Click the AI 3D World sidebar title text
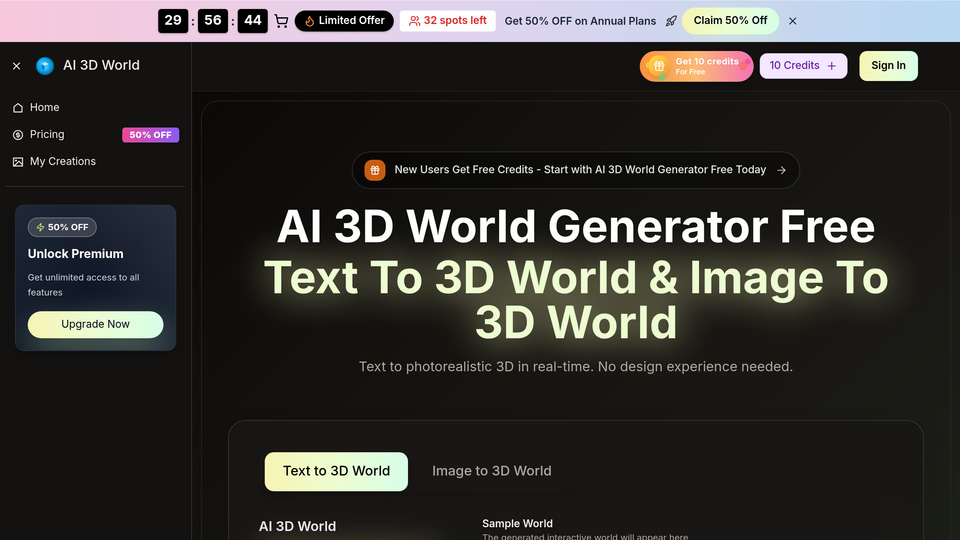Screen dimensions: 960x540 (x=101, y=66)
